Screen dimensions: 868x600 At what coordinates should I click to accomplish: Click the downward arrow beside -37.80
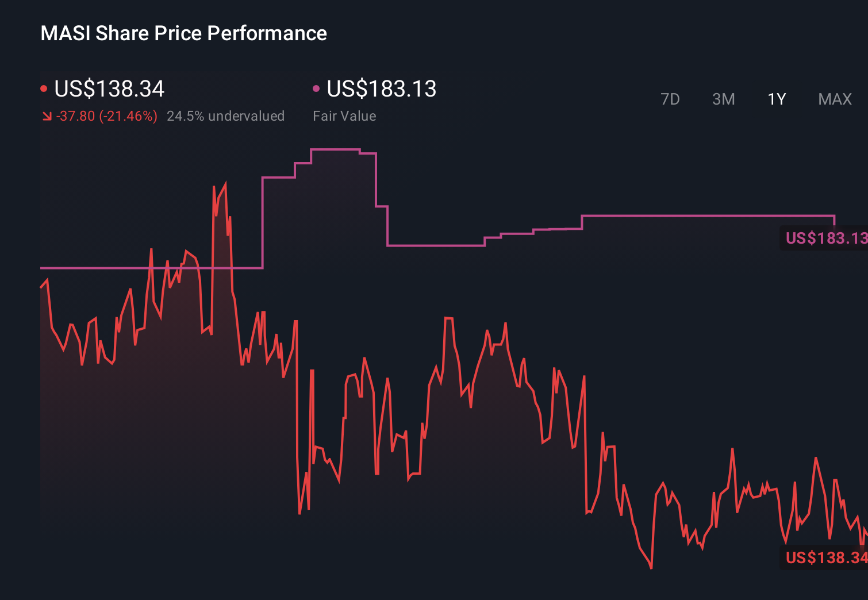coord(47,116)
